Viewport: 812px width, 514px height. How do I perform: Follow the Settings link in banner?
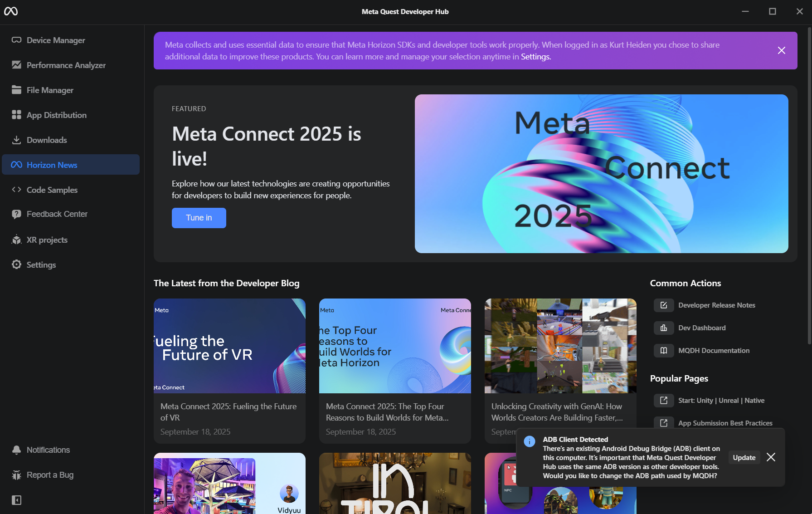(535, 57)
